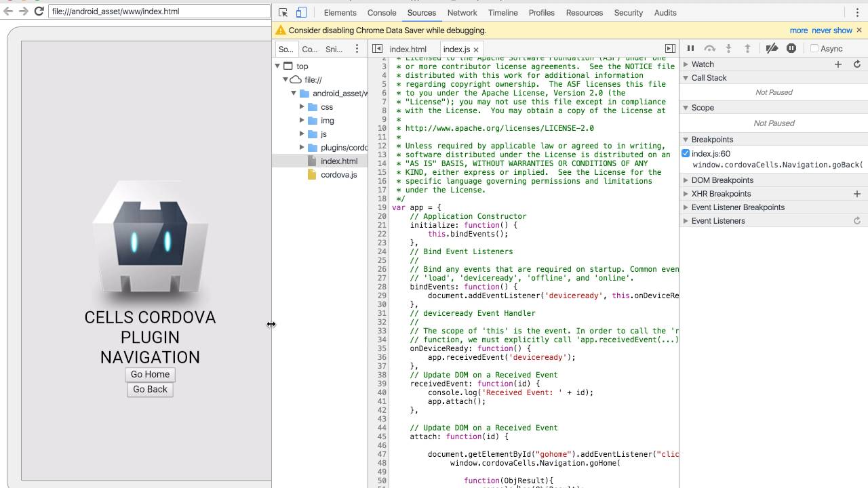Open the index.html editor tab

click(408, 49)
